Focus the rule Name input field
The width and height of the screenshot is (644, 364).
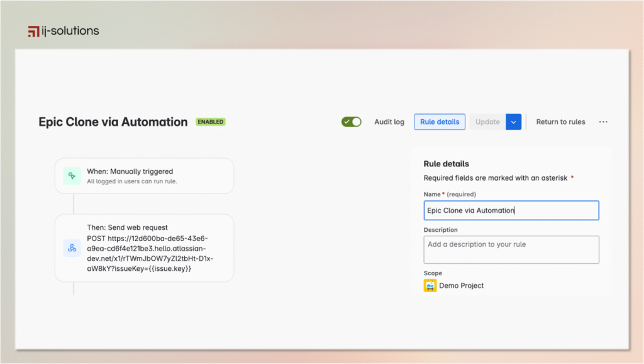(x=511, y=210)
